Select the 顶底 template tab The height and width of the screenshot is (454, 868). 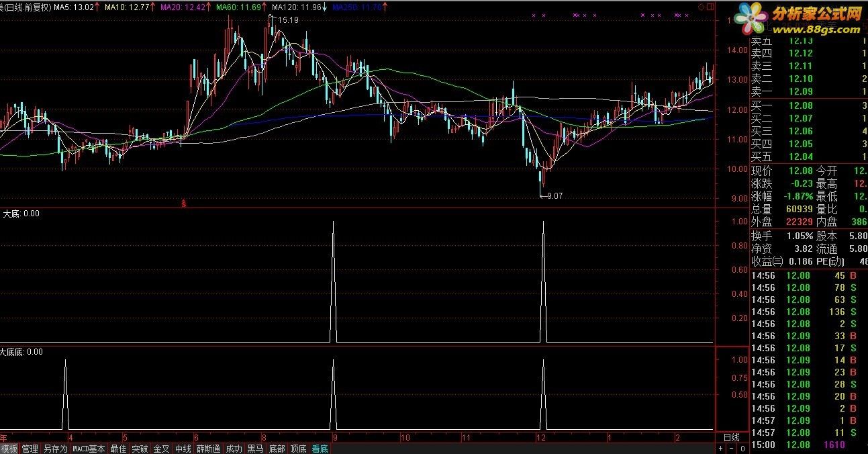[x=298, y=449]
